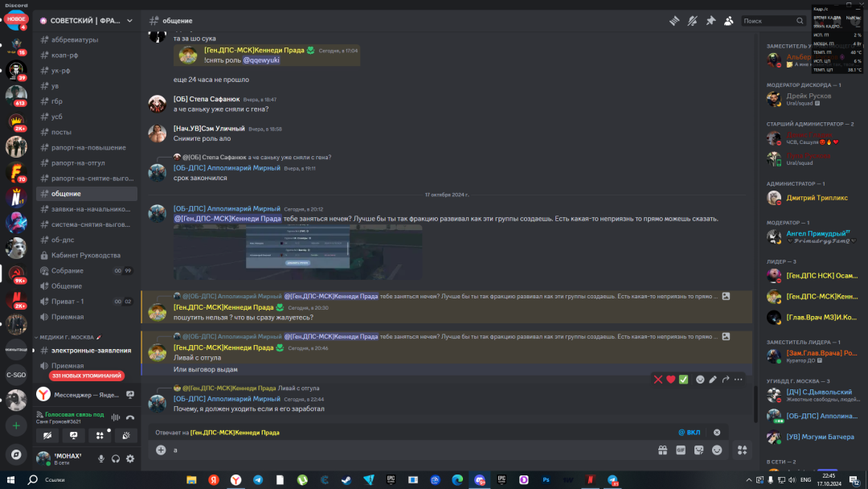Open Steam from the taskbar
This screenshot has height=489, width=868.
tap(346, 479)
